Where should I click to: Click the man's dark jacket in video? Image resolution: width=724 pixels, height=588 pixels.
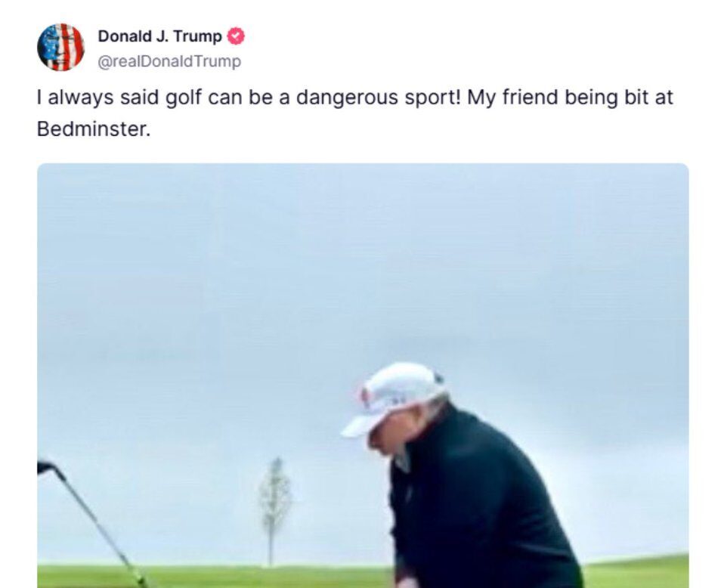483,501
